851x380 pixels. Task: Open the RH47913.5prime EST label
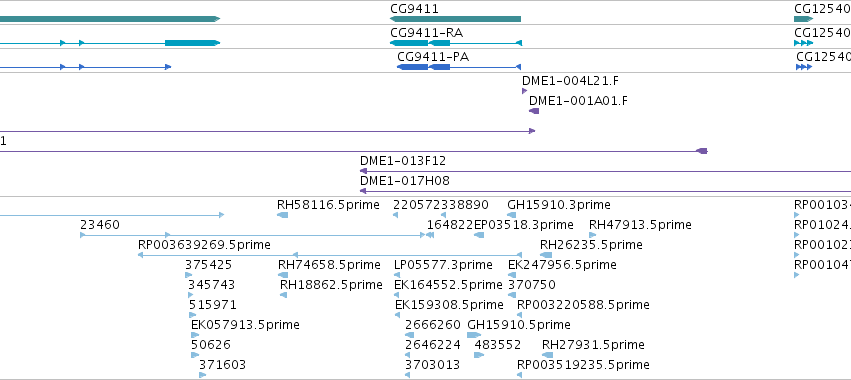click(640, 224)
